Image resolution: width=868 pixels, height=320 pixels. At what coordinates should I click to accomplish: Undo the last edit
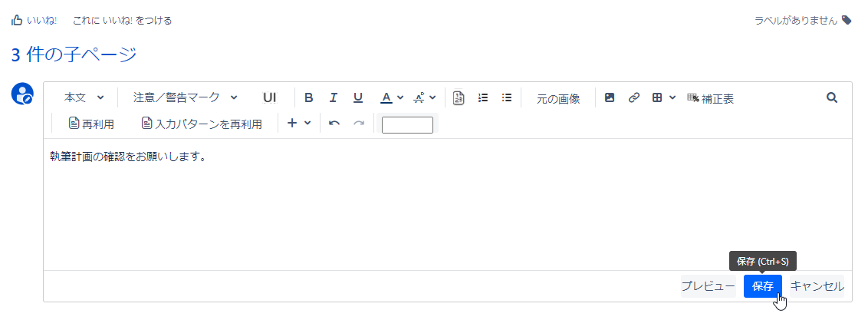pyautogui.click(x=334, y=123)
